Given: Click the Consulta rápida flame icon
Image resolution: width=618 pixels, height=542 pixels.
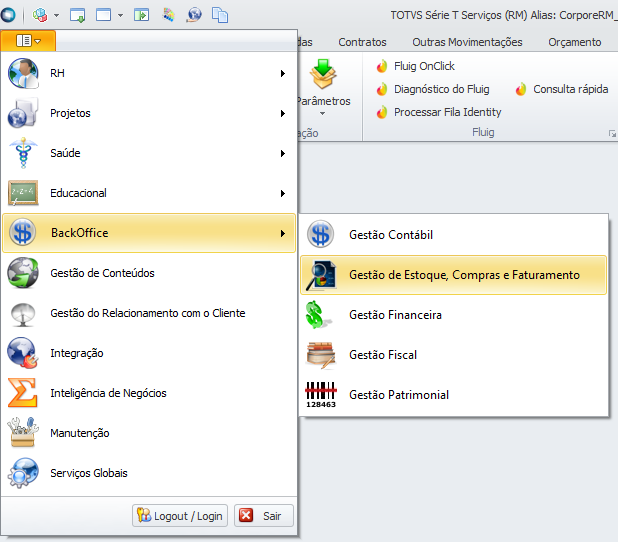Looking at the screenshot, I should 521,89.
